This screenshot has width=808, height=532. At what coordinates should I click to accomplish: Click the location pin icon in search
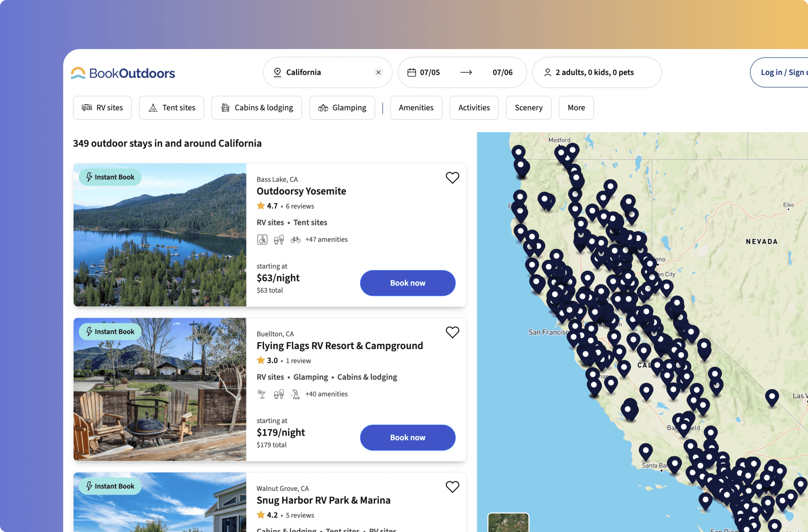point(277,72)
